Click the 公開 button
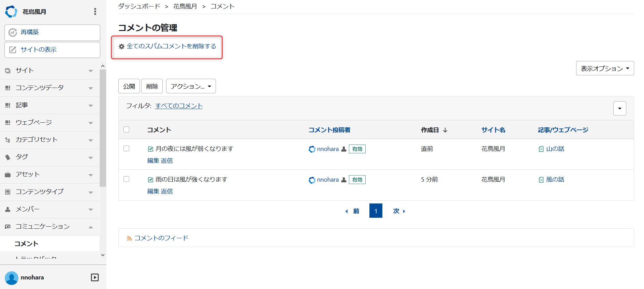Screen dimensions: 644x289 coord(129,86)
